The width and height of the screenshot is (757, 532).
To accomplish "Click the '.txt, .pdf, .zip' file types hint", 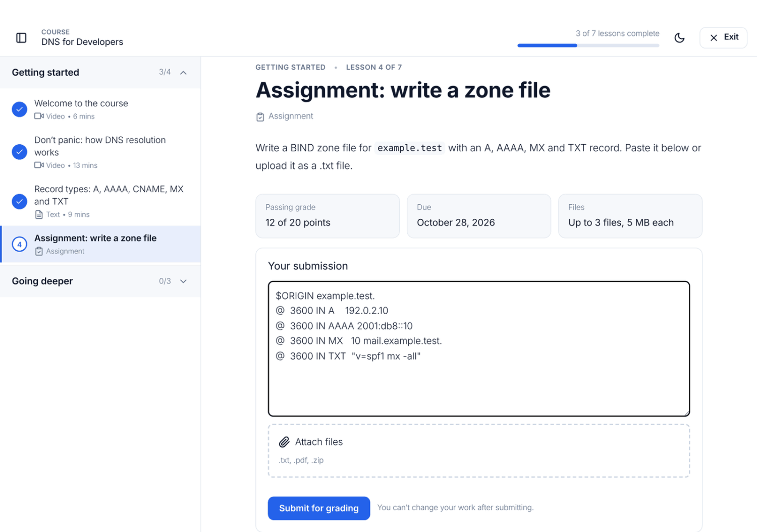I will (x=301, y=460).
